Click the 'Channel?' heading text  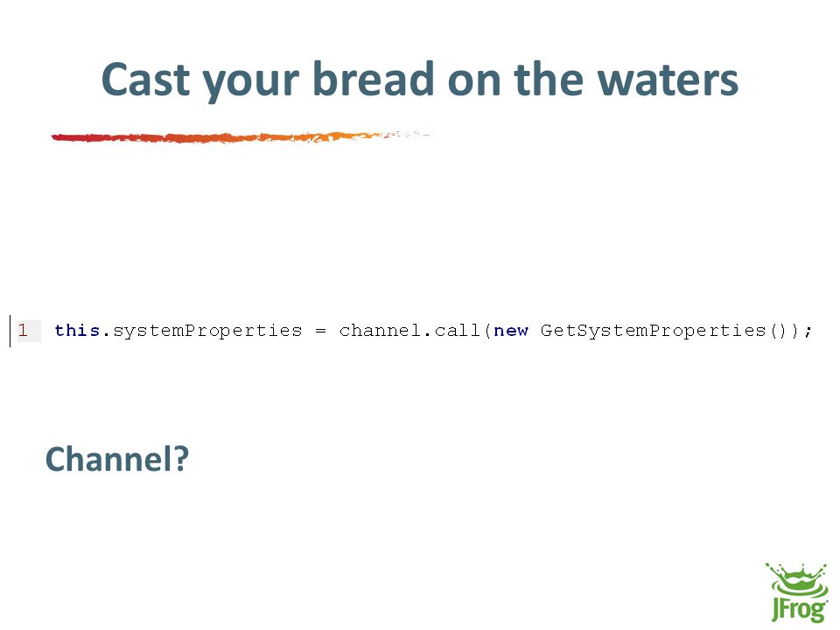[117, 459]
